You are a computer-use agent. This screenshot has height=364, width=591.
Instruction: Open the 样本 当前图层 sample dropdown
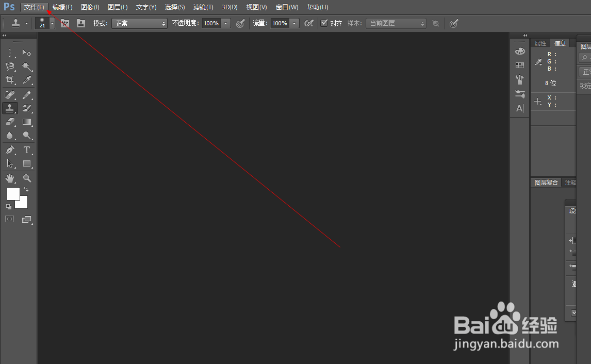click(396, 23)
